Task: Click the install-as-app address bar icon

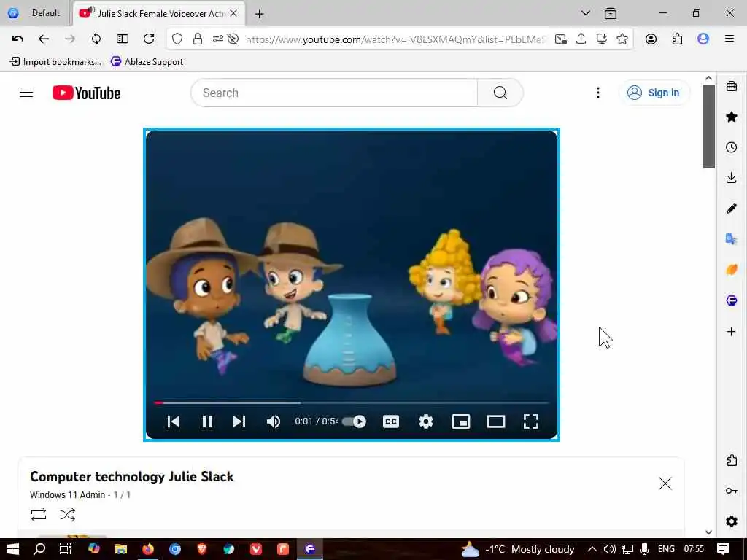Action: coord(601,39)
